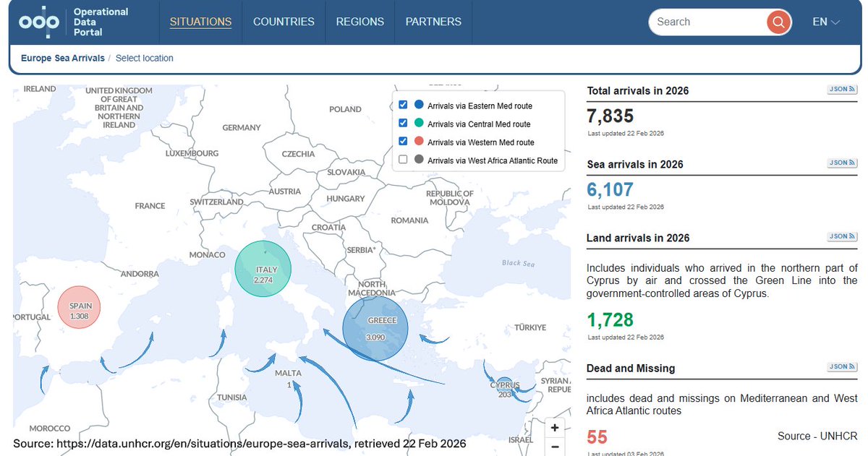Viewport: 868px width, 456px height.
Task: Click the Source - UNHCR text
Action: click(x=817, y=436)
